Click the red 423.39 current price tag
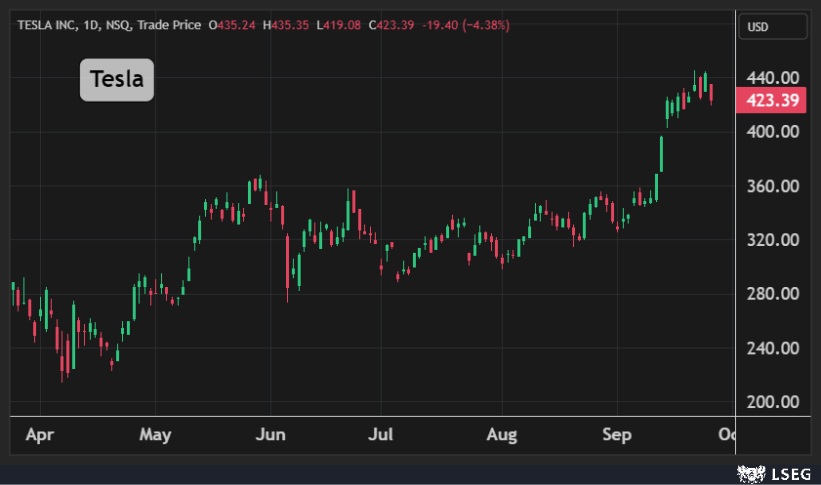This screenshot has width=821, height=485. [x=771, y=100]
